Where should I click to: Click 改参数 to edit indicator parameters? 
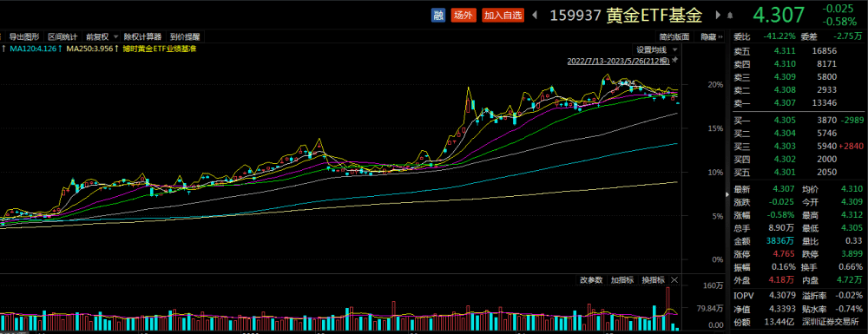point(591,280)
